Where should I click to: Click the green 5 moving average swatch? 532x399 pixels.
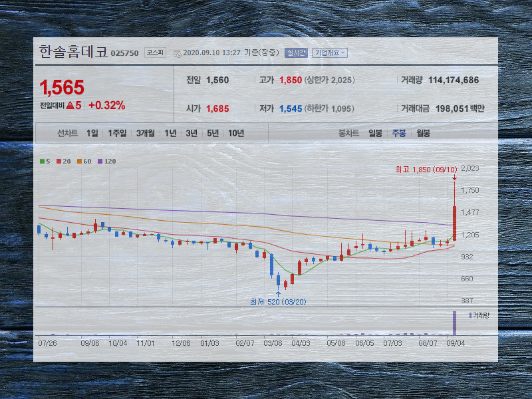[42, 162]
